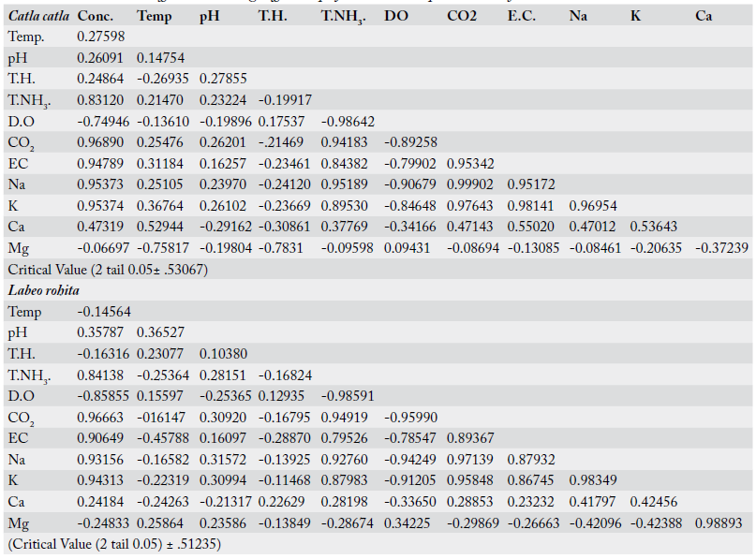Click value 0.87932

tap(531, 460)
